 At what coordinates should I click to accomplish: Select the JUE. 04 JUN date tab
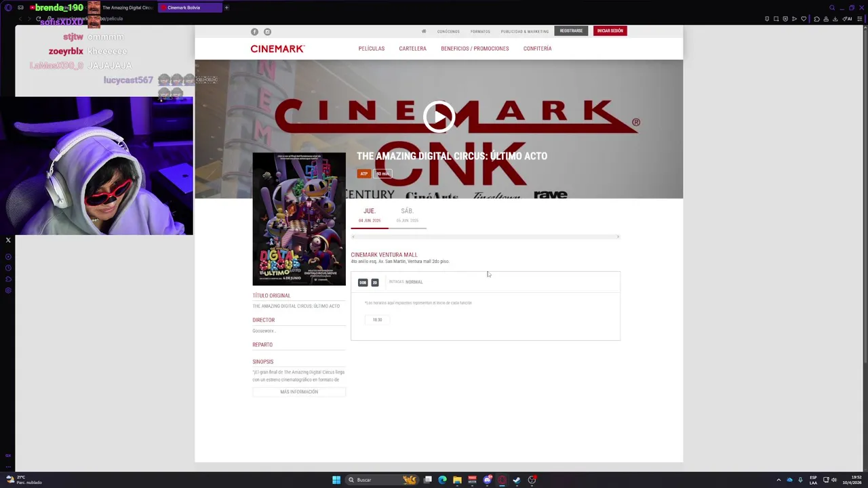pyautogui.click(x=370, y=216)
